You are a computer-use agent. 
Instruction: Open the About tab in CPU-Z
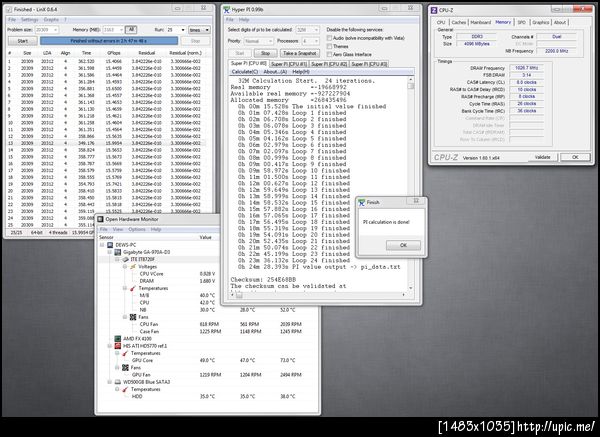(560, 23)
